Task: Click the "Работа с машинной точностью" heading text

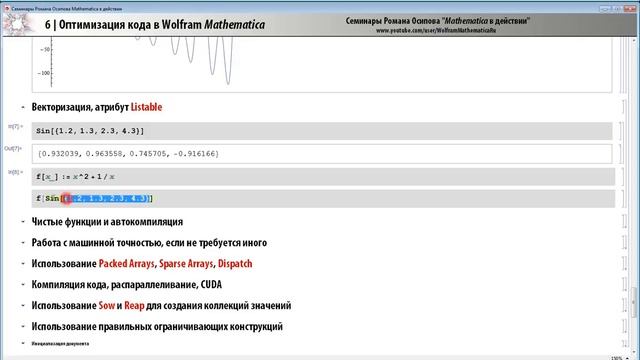Action: [x=149, y=243]
